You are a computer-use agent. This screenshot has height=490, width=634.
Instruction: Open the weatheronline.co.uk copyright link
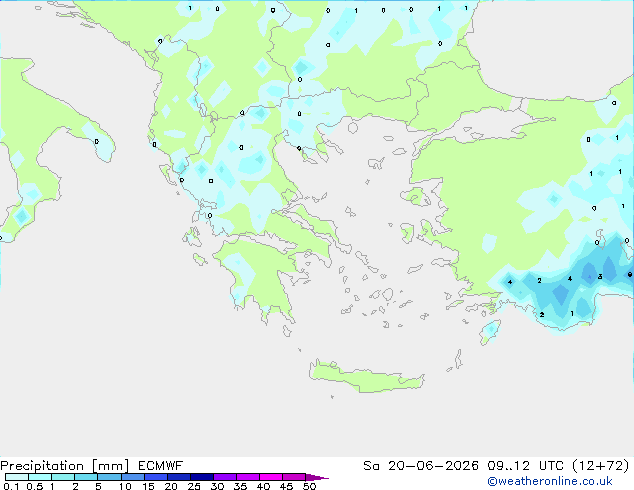click(549, 481)
